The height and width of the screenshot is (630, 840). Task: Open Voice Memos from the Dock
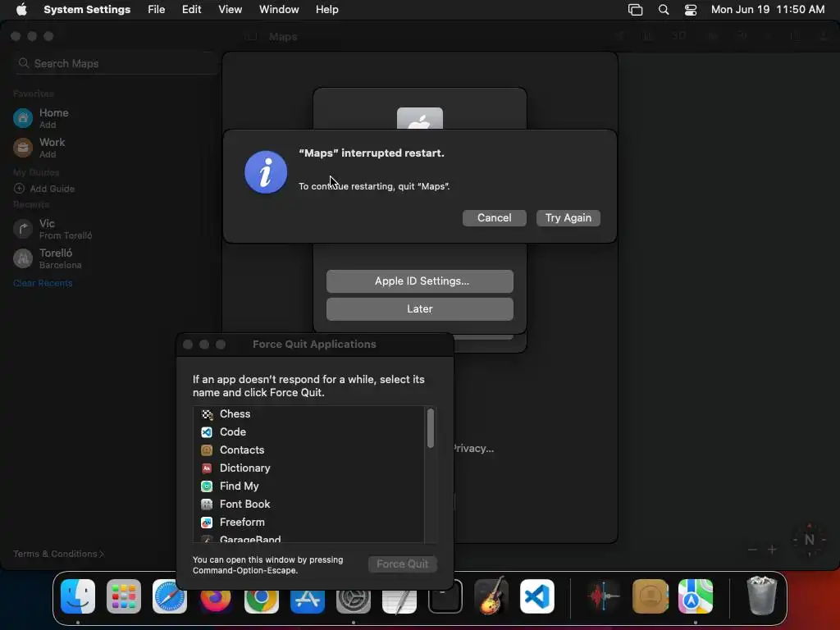pos(604,596)
